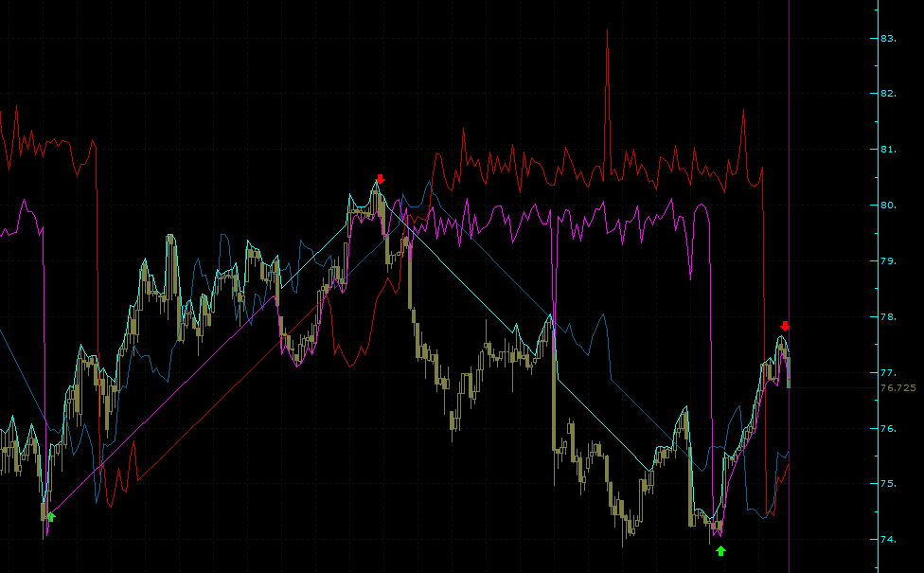Click the 77 price axis label
Viewport: 924px width, 573px height.
pos(888,372)
